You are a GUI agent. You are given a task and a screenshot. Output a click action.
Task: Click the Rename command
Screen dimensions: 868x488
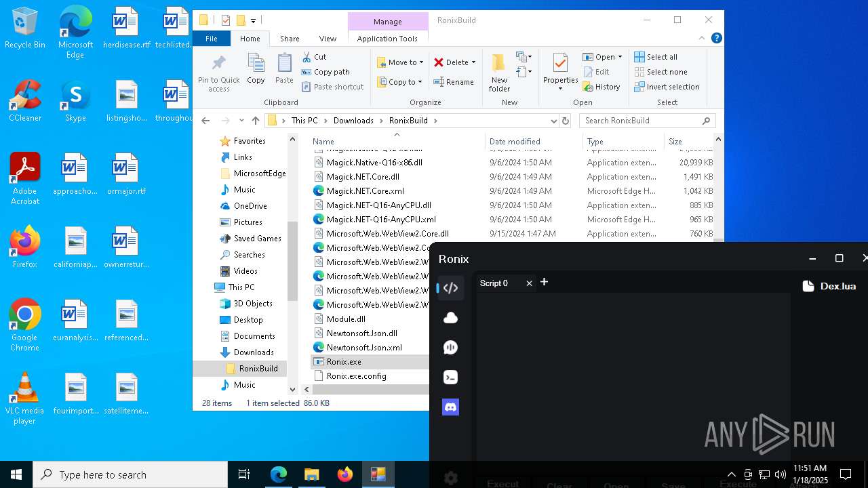454,82
